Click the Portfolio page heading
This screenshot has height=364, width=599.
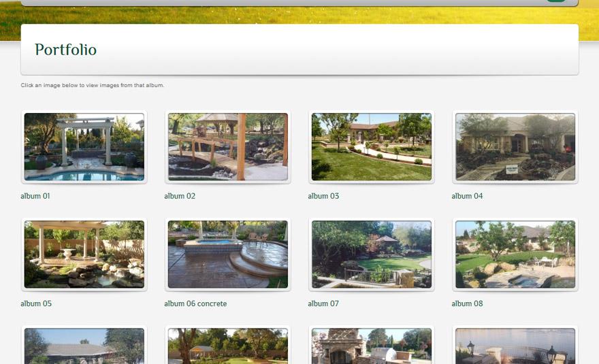tap(66, 50)
